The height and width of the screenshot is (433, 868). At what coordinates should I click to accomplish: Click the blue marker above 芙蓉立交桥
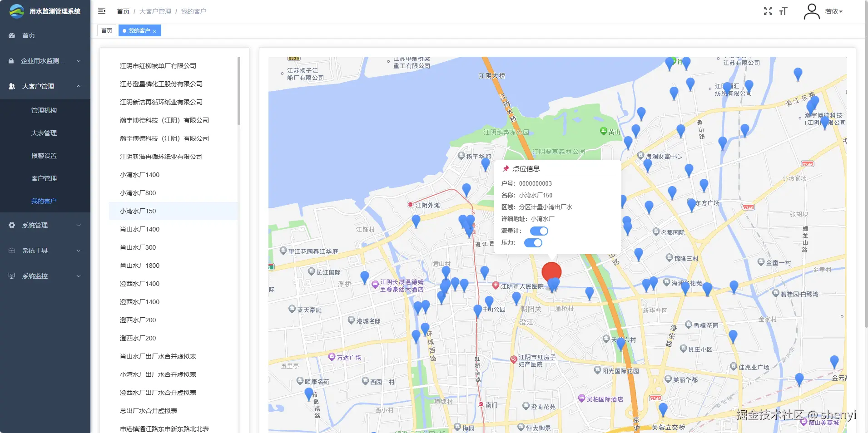coord(663,409)
